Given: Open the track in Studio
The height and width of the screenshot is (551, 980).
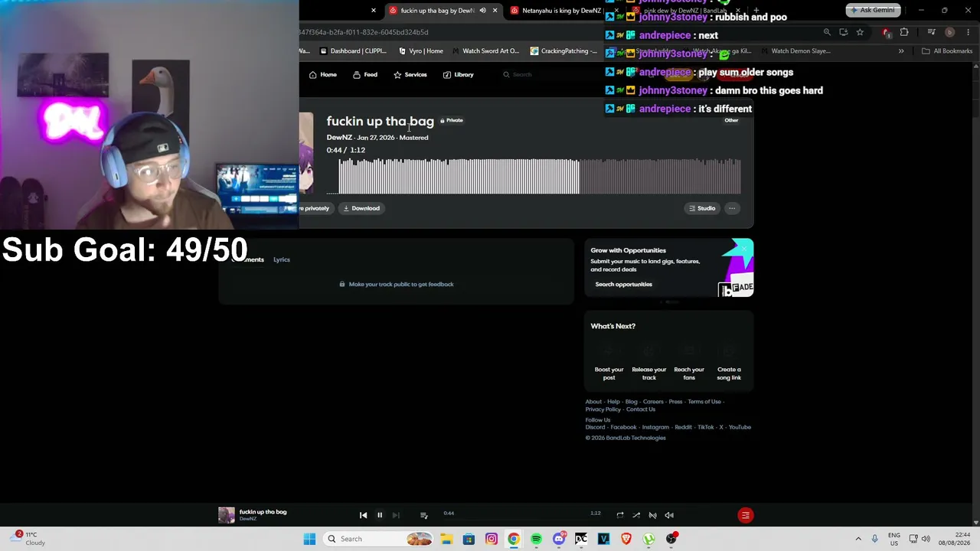Looking at the screenshot, I should pyautogui.click(x=702, y=208).
